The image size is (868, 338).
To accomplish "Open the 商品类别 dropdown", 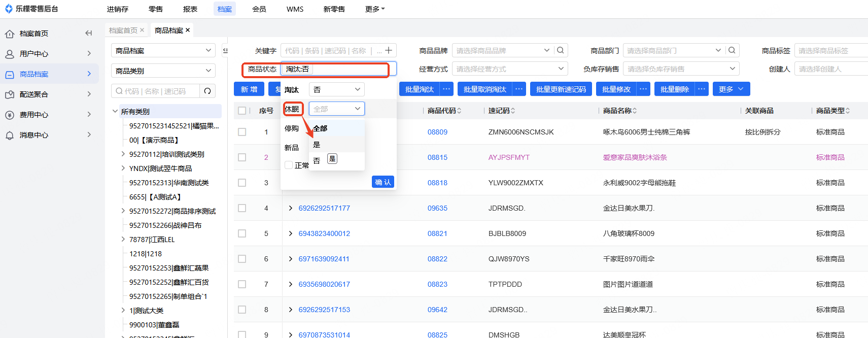I will (163, 71).
